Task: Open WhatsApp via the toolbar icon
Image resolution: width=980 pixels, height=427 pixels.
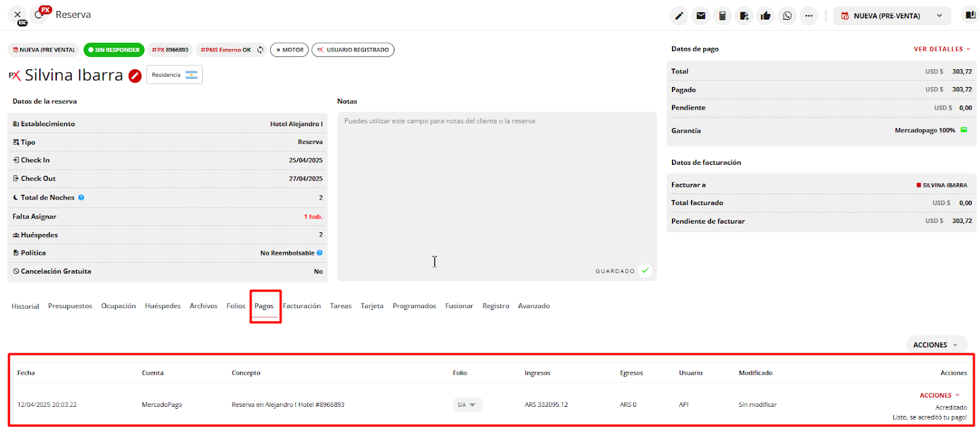Action: pyautogui.click(x=787, y=16)
